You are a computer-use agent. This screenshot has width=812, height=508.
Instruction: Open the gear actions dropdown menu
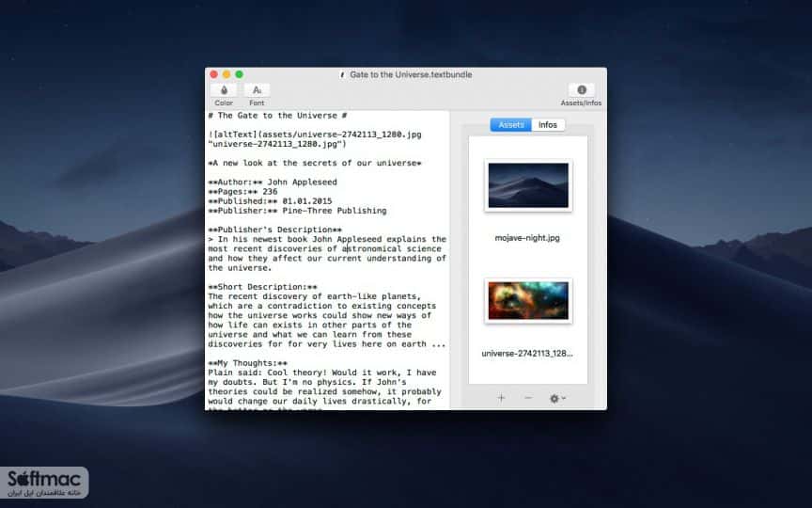(557, 398)
